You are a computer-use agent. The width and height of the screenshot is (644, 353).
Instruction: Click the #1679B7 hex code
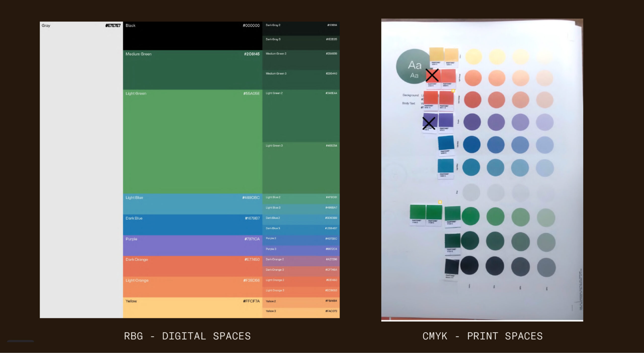click(252, 218)
